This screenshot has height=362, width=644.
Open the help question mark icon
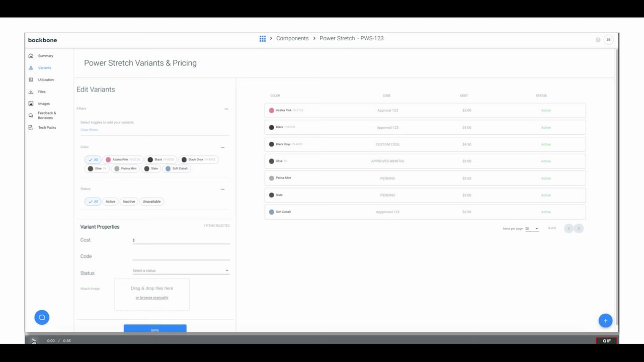(x=598, y=40)
